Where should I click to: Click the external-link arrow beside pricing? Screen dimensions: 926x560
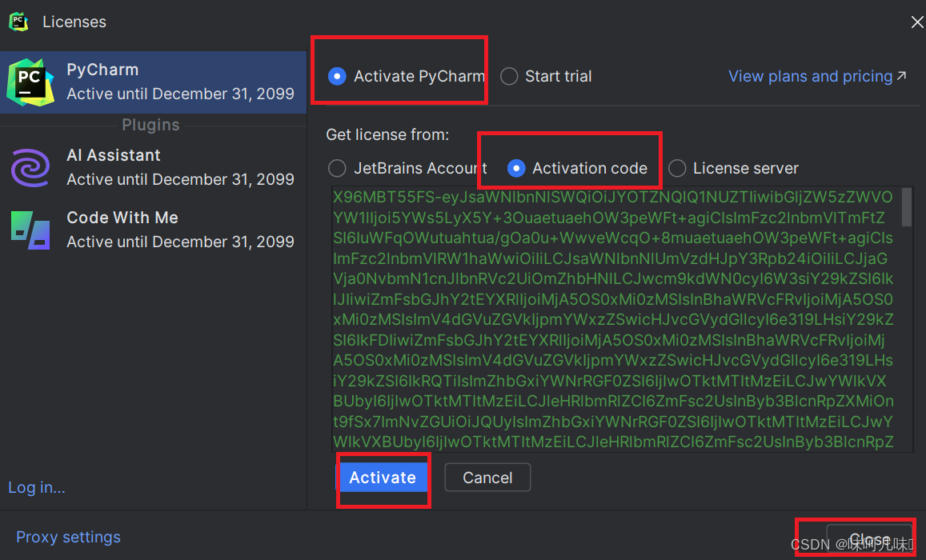[x=901, y=75]
